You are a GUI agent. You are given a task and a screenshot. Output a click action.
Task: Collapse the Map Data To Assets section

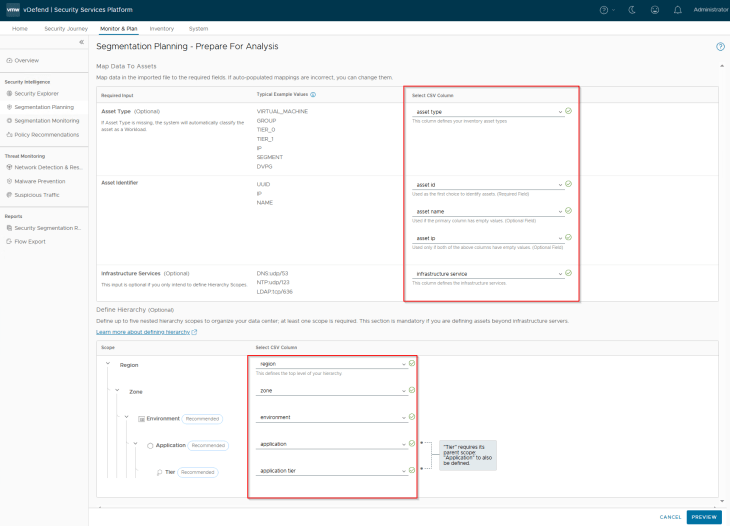[721, 66]
